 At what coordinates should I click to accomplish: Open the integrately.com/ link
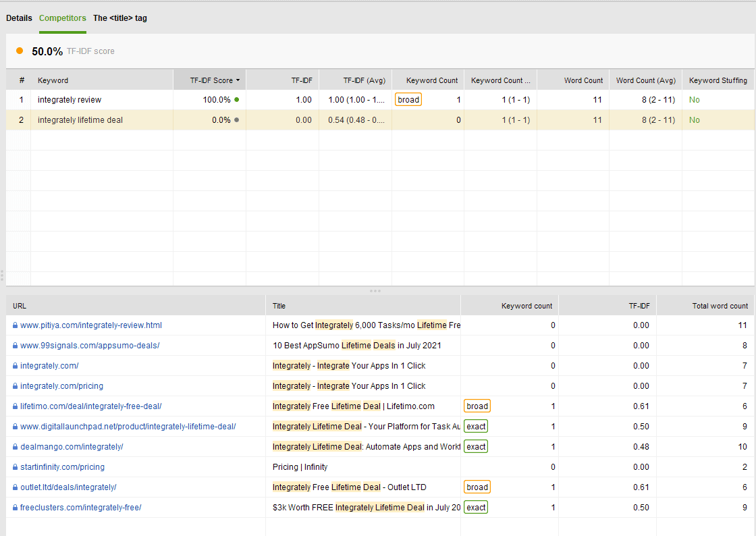(x=49, y=366)
